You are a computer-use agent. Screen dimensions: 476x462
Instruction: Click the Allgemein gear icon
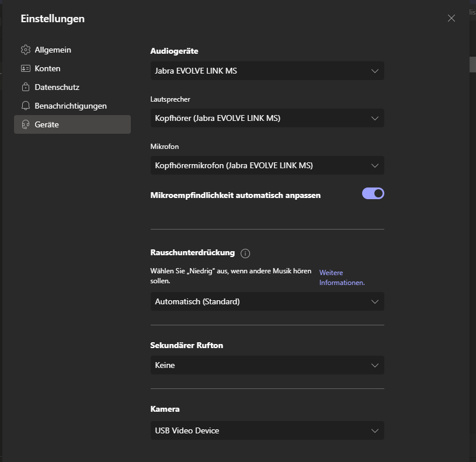[x=26, y=50]
